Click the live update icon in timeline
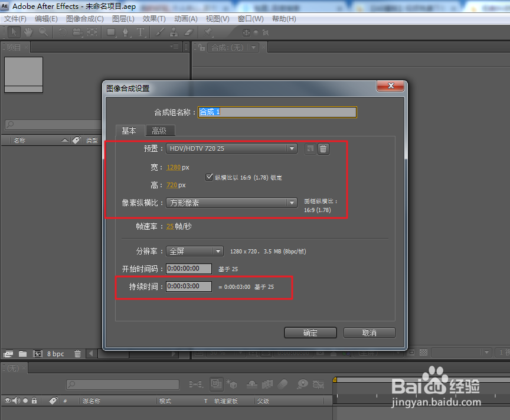510x420 pixels. click(216, 384)
